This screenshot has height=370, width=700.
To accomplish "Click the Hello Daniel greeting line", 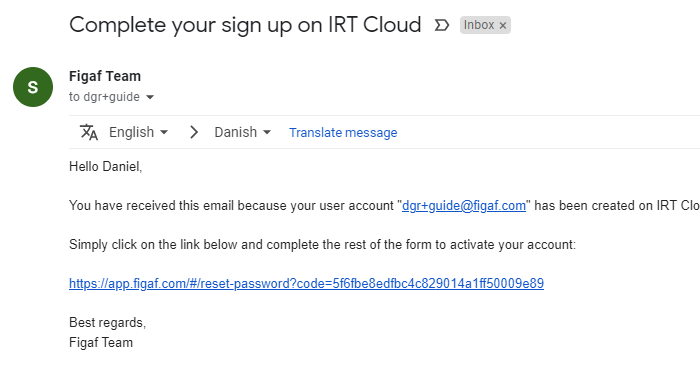I will [105, 166].
